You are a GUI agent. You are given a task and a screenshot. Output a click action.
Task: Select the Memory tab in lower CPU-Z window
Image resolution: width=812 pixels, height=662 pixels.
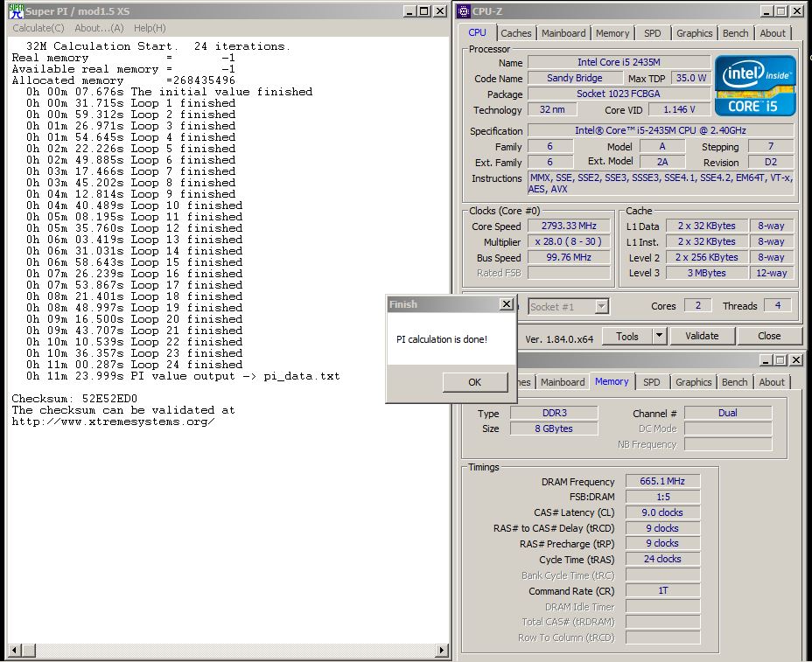(612, 381)
